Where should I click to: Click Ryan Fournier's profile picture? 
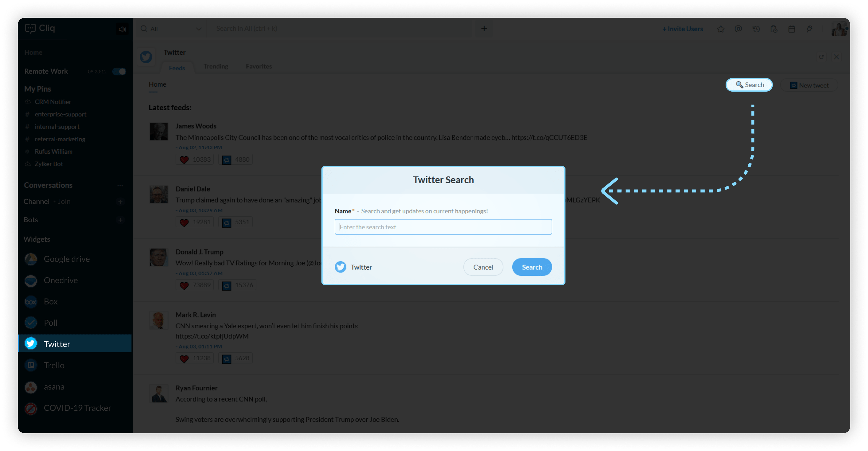[158, 393]
